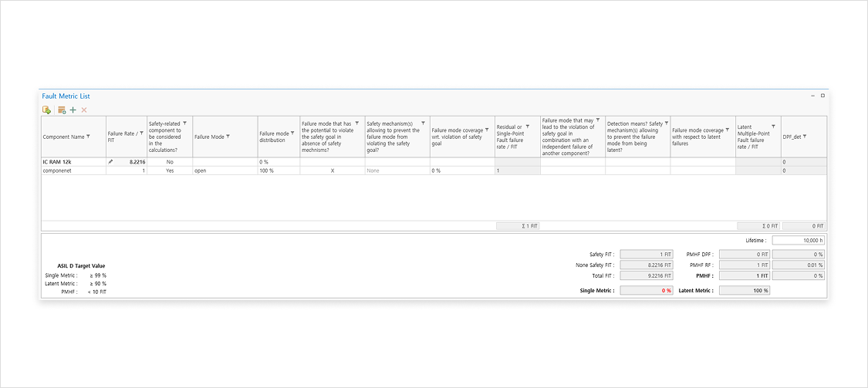Toggle the 'No' safety-related cell for IC RAM 12k
The height and width of the screenshot is (388, 868).
(170, 162)
